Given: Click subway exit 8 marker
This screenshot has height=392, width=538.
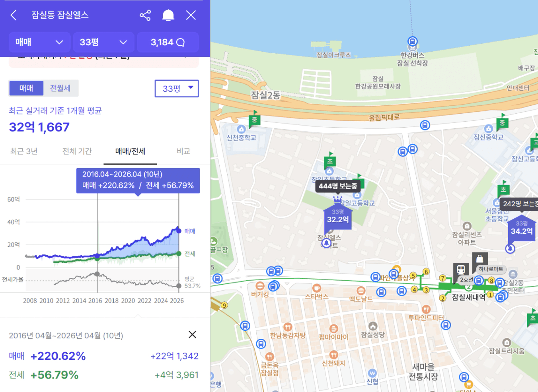Looking at the screenshot, I should click(x=491, y=280).
